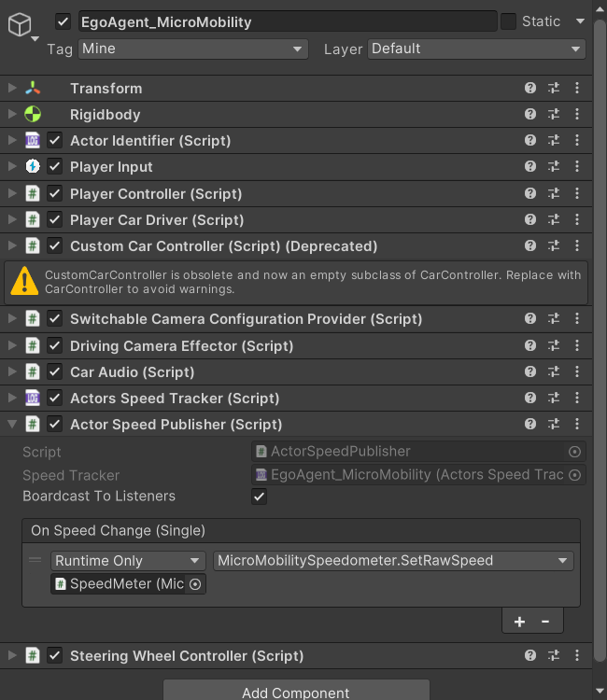Click the On Speed Change (Single) header
Viewport: 607px width, 700px height.
pos(301,531)
